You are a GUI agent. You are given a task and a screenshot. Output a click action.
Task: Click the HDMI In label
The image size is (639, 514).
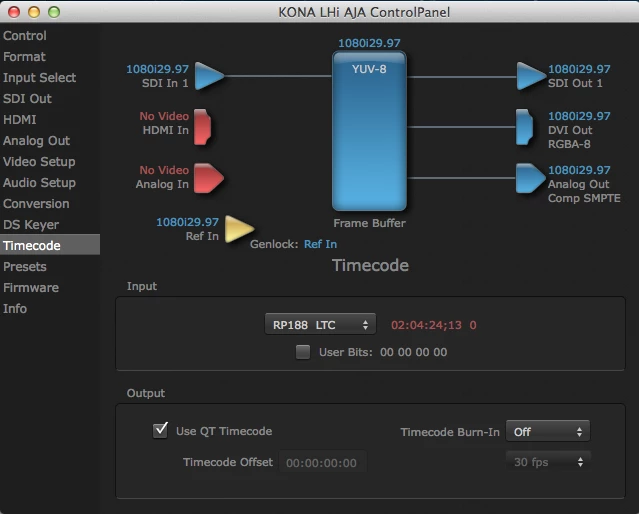coord(165,130)
